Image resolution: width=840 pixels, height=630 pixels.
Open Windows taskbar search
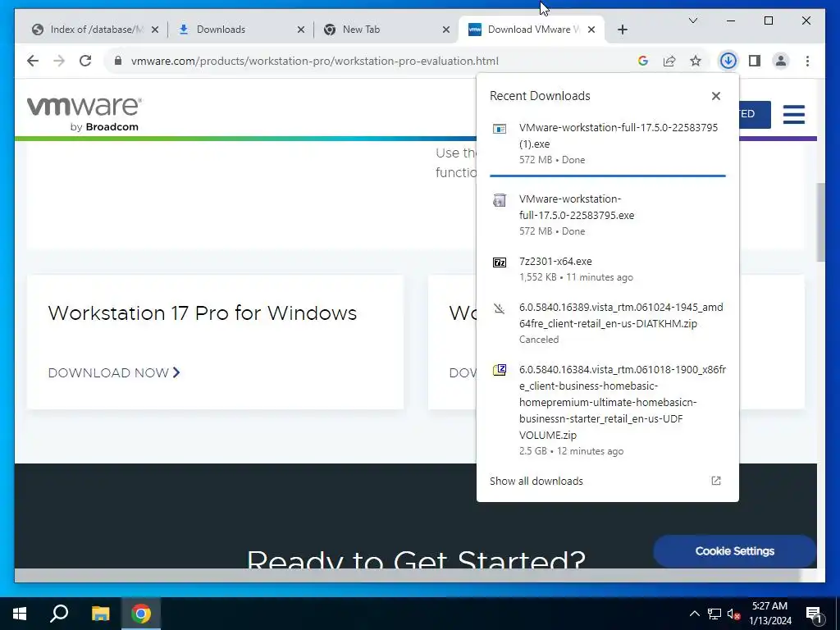(59, 614)
